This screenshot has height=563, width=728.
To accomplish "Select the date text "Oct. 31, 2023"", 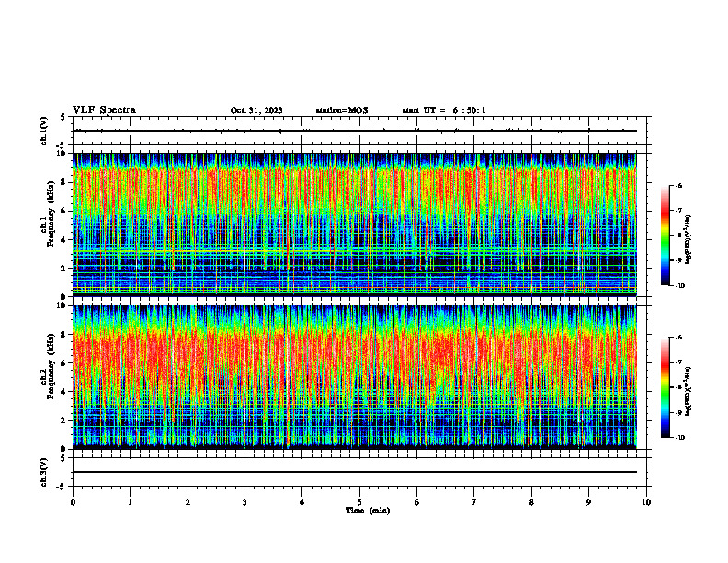I will point(256,110).
